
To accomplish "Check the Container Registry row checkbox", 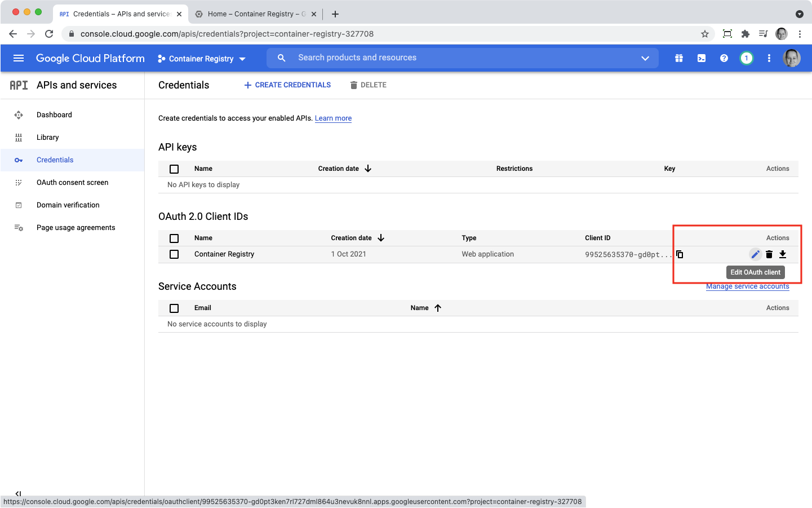I will (x=174, y=254).
